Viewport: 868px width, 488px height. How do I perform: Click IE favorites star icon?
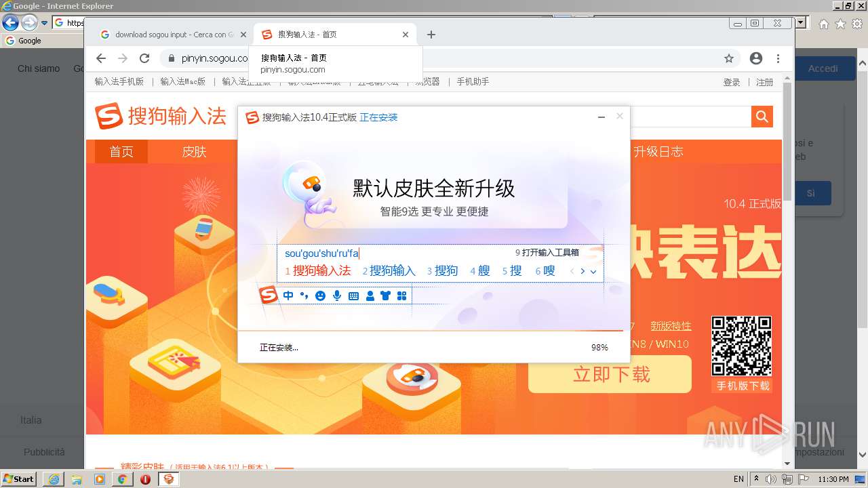(840, 24)
